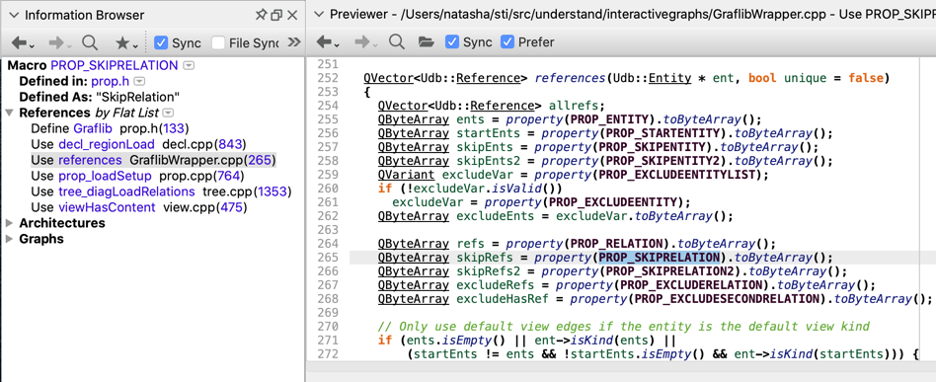Select Define Graflib prop.h(133) reference
936x382 pixels.
[x=110, y=128]
